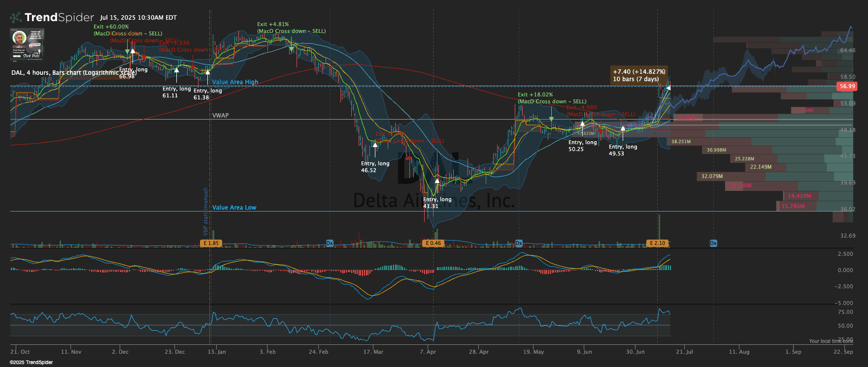Click the +7.40 (+14.827%) measurement box
Viewport: 868px width, 367px height.
(x=639, y=75)
